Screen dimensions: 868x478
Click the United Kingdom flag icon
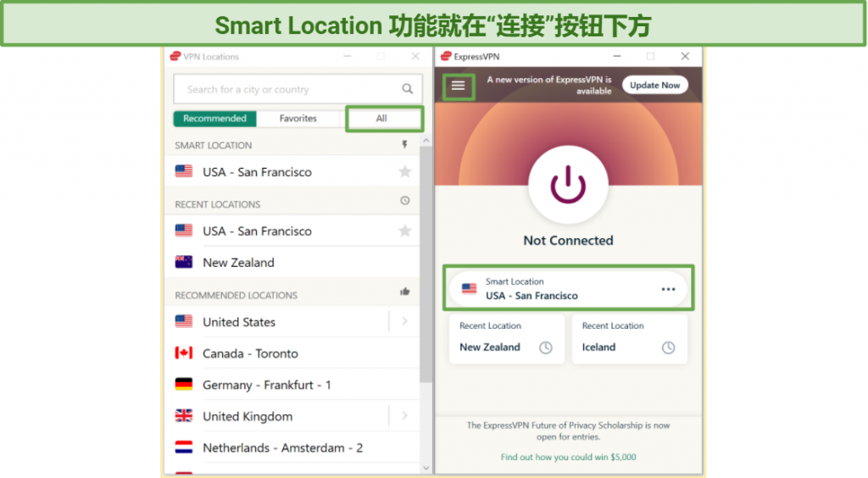pyautogui.click(x=184, y=416)
